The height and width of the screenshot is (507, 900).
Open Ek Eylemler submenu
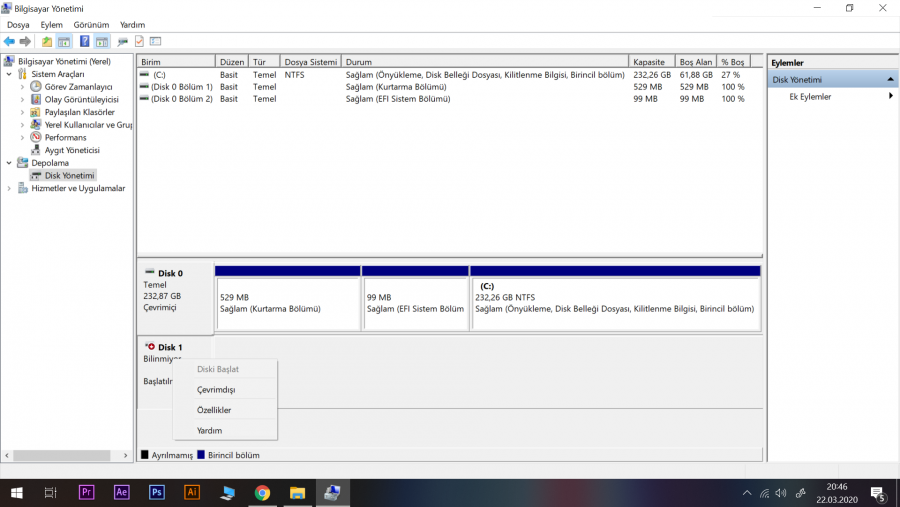click(x=833, y=96)
